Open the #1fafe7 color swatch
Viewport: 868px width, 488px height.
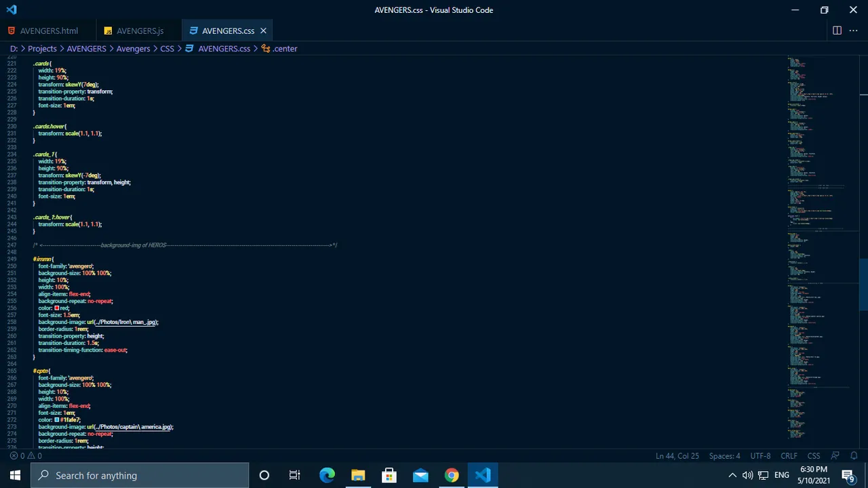point(57,420)
